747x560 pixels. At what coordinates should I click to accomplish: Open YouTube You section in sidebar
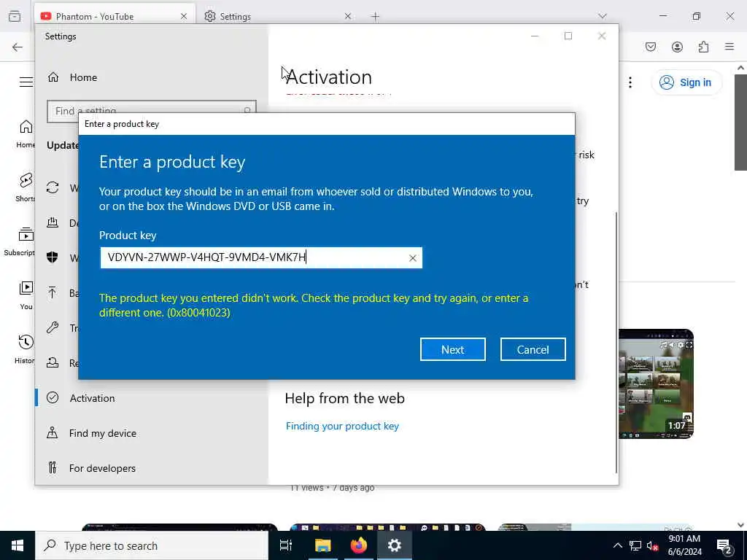tap(26, 295)
